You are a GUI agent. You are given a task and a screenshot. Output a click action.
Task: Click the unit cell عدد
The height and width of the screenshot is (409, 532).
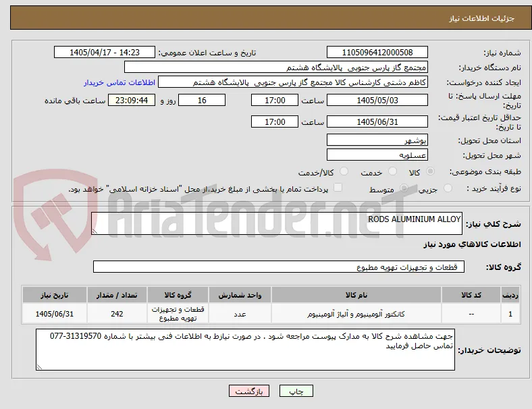(240, 314)
